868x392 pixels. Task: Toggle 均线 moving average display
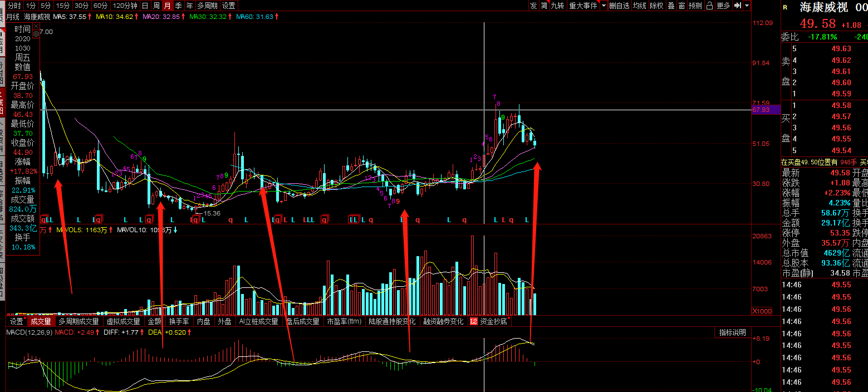(640, 6)
